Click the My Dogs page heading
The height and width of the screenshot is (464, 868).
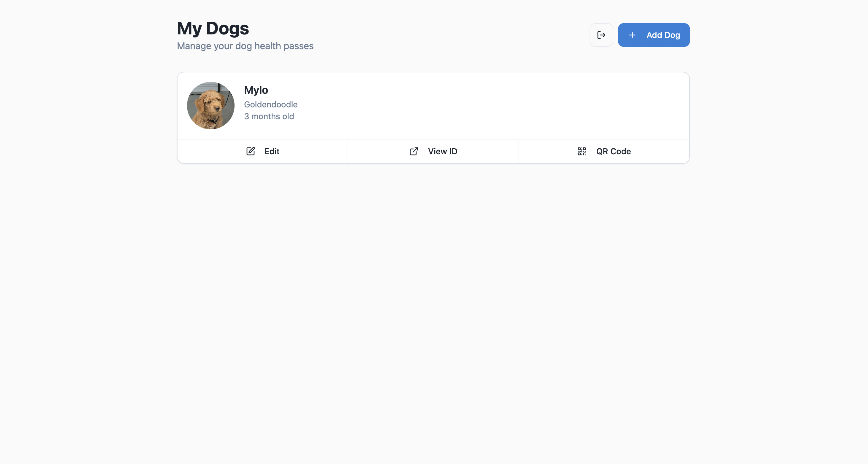(x=213, y=28)
